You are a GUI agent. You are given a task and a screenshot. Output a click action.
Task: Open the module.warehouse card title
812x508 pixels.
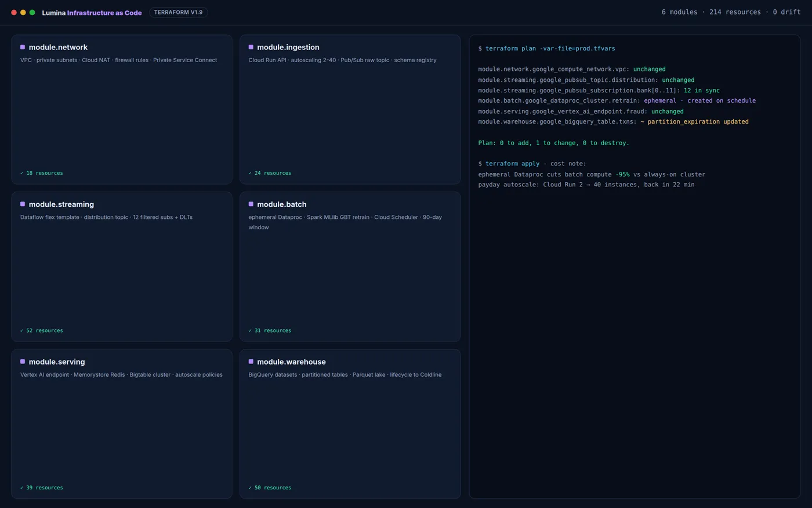291,362
